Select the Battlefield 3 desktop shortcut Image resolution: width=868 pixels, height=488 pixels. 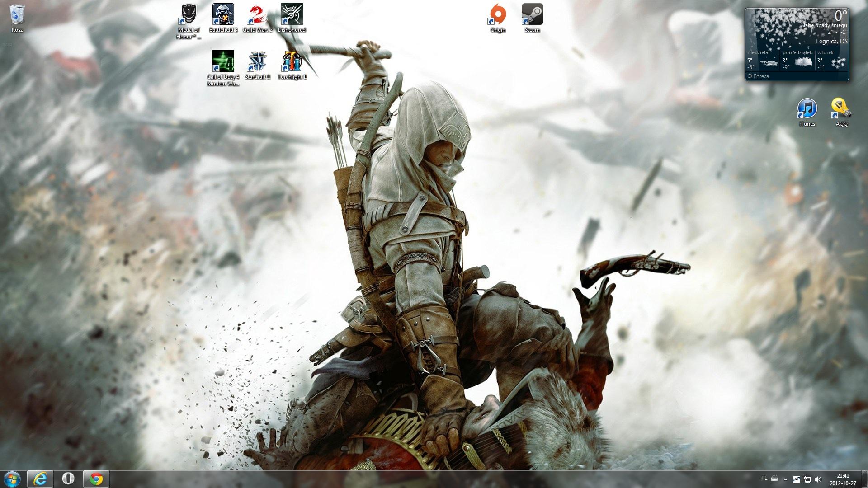point(223,18)
